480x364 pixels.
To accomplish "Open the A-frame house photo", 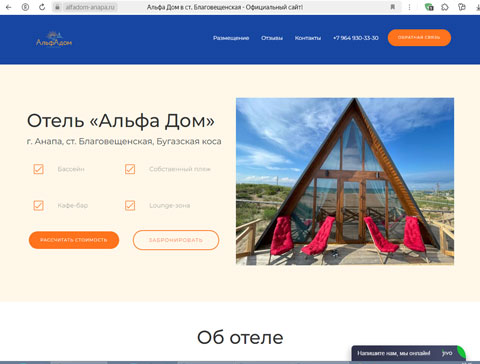I will click(345, 181).
